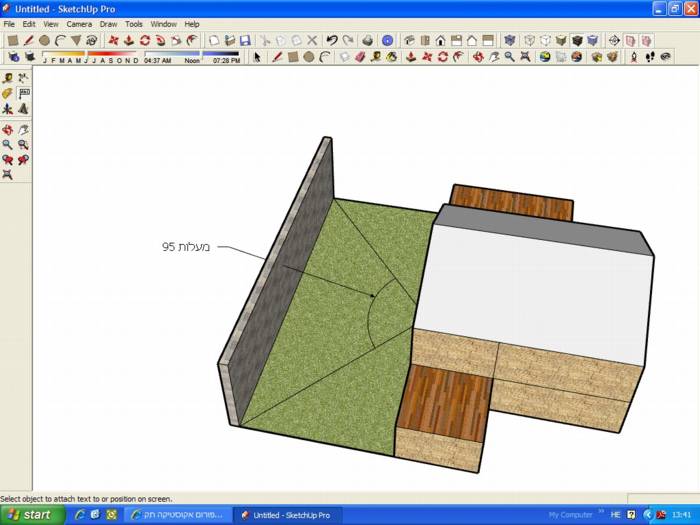Toggle display of section cuts

(x=646, y=41)
